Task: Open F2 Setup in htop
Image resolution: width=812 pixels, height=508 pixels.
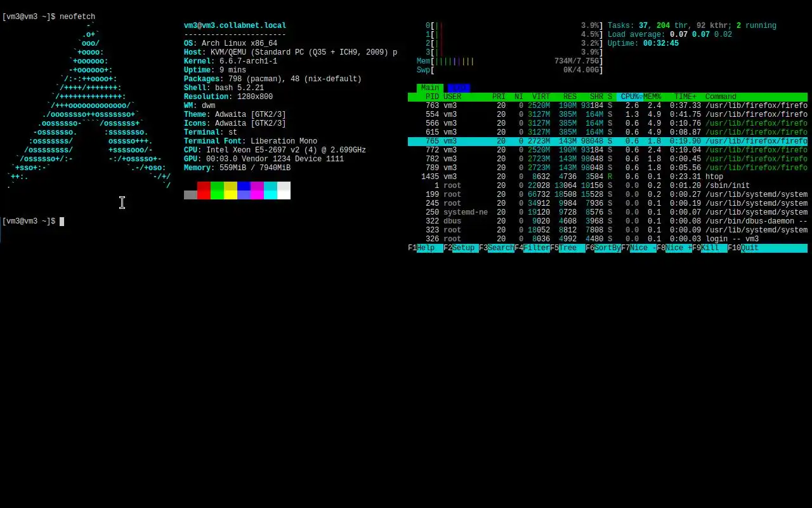Action: click(461, 248)
